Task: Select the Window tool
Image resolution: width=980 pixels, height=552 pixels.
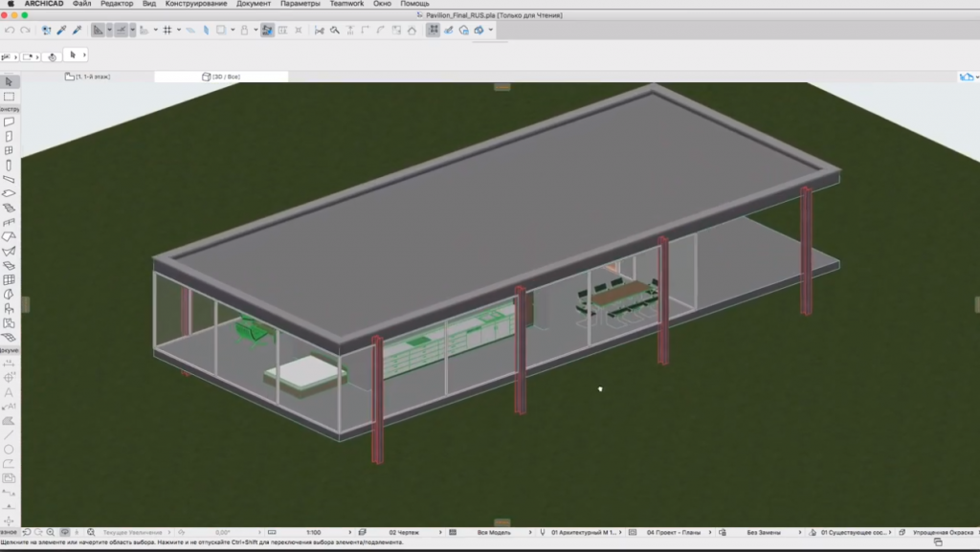Action: 9,150
